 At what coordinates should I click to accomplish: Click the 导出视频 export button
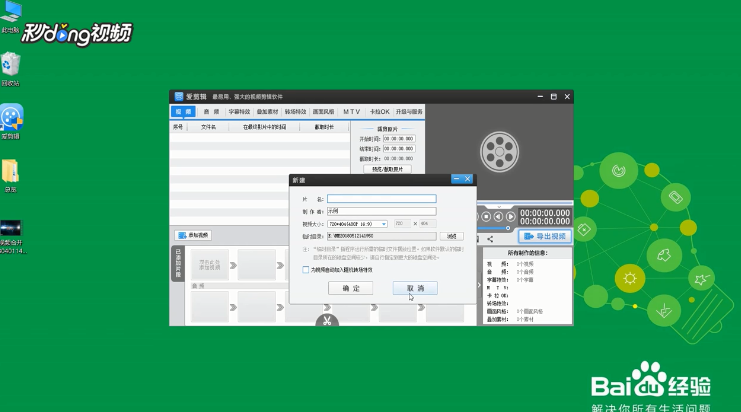(545, 236)
